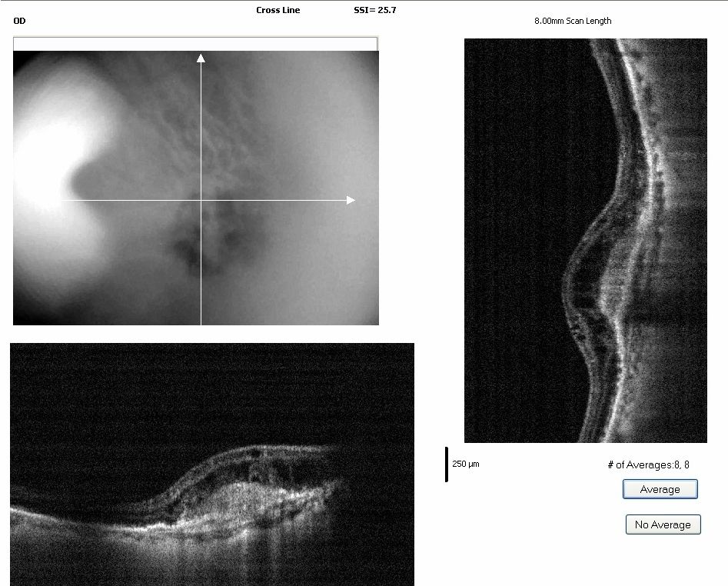728x586 pixels.
Task: Select the horizontal B-scan image at bottom left
Action: [x=211, y=464]
